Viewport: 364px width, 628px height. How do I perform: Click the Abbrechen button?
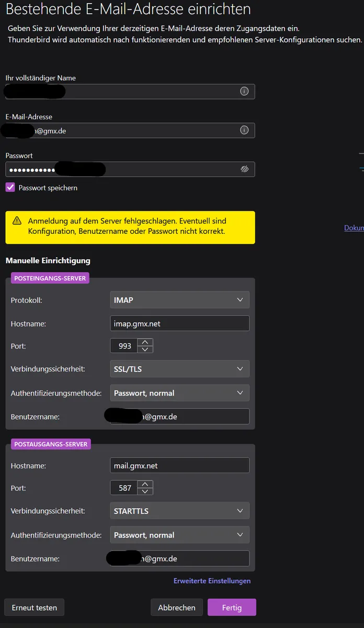[177, 608]
